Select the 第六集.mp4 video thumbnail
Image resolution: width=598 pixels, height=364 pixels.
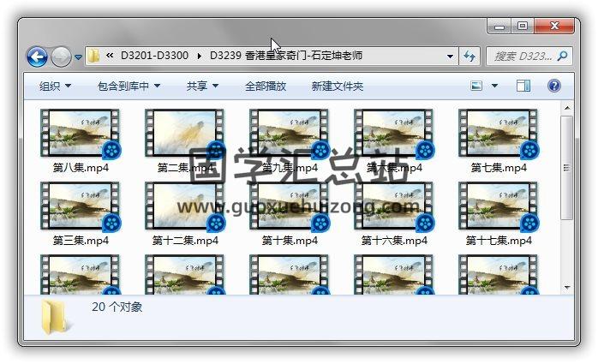pos(394,134)
